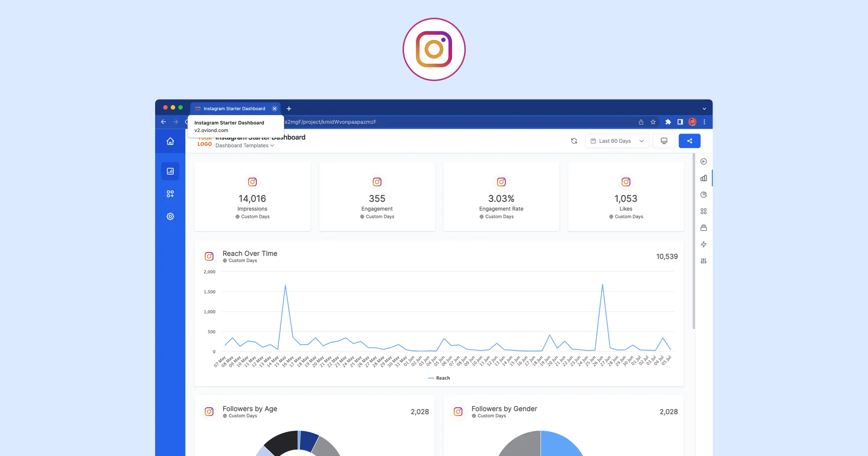The height and width of the screenshot is (456, 868).
Task: Click the blue share button
Action: point(689,141)
